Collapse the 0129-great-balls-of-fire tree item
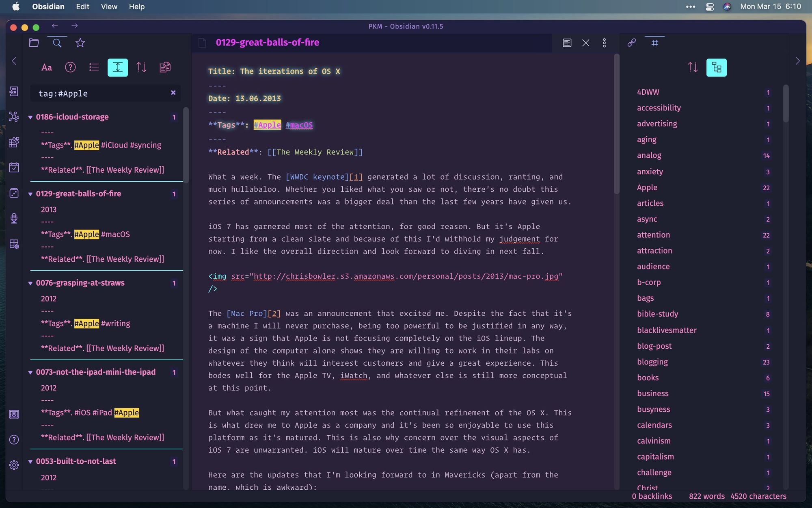 point(30,193)
